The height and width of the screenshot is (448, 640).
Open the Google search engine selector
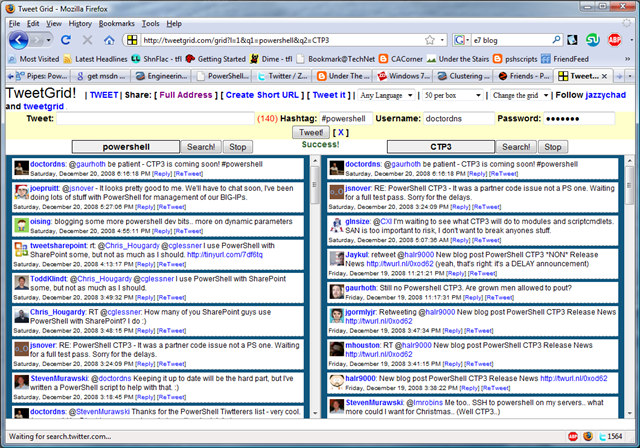pos(462,40)
